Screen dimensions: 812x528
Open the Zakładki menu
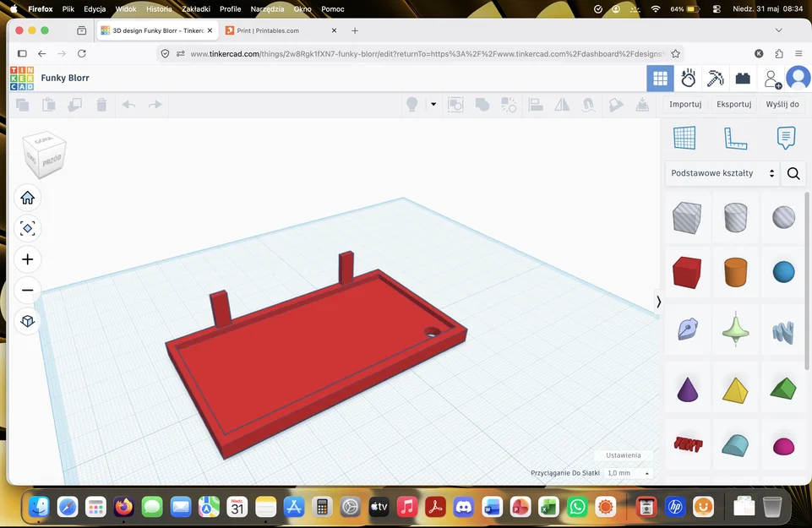[196, 8]
